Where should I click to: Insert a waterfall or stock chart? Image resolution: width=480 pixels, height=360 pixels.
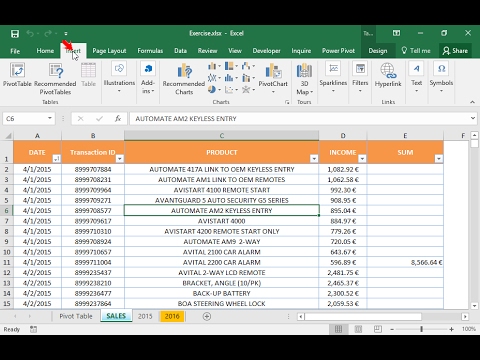[x=248, y=66]
